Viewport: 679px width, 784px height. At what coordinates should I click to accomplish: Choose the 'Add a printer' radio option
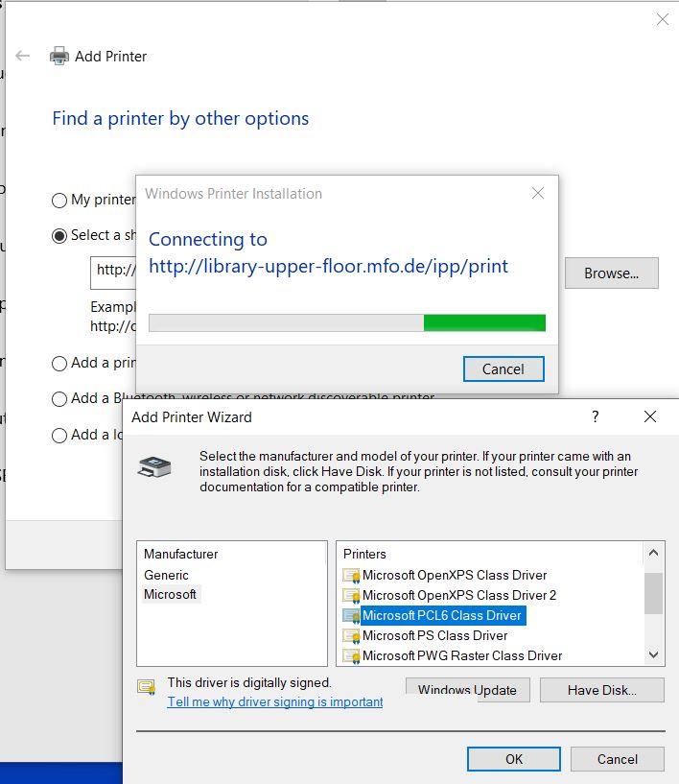pos(59,364)
